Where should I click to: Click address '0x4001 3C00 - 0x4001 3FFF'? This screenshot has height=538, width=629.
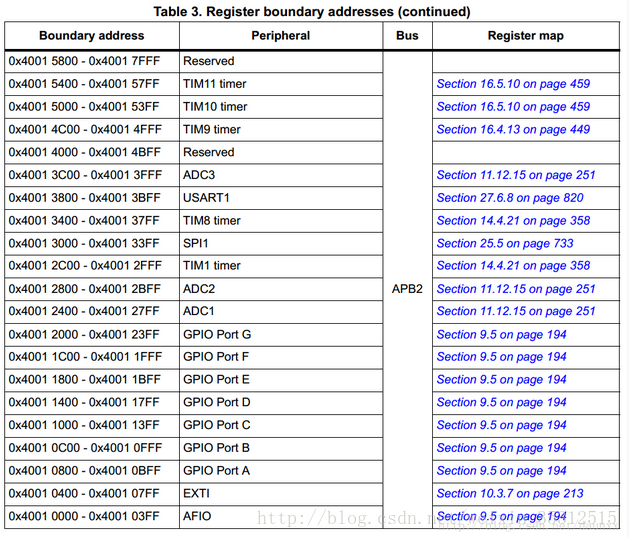pos(85,175)
